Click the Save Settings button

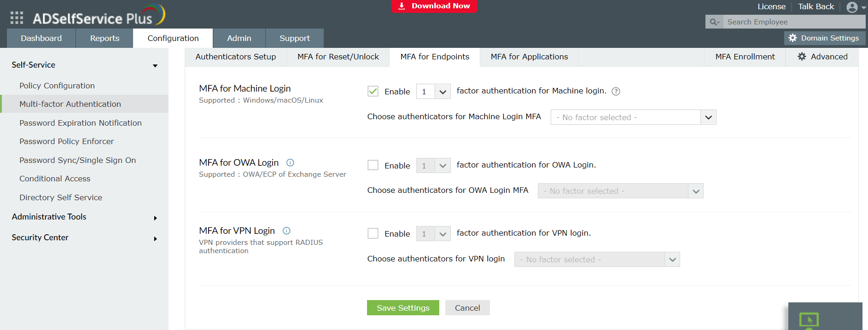[x=403, y=308]
